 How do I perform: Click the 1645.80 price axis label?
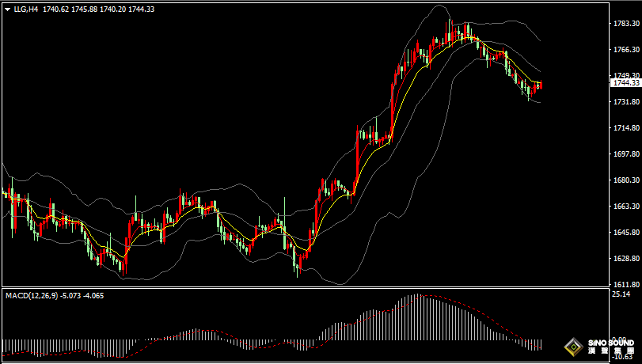point(626,233)
